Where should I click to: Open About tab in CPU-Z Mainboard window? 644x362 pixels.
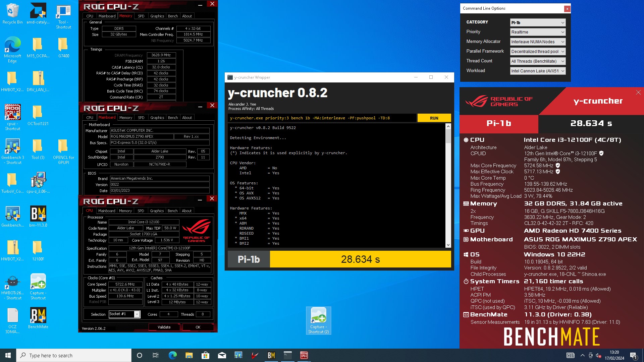tap(187, 118)
